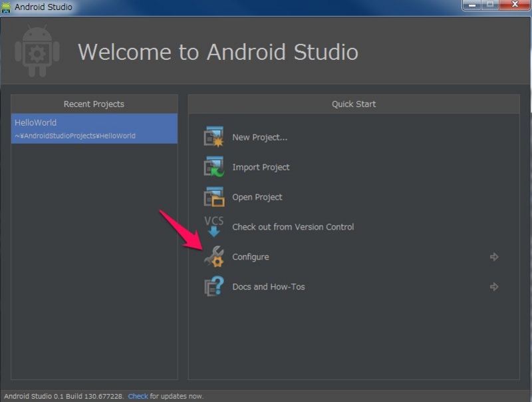Expand Configure submenu arrow
Screen dimensions: 532x402
point(494,257)
